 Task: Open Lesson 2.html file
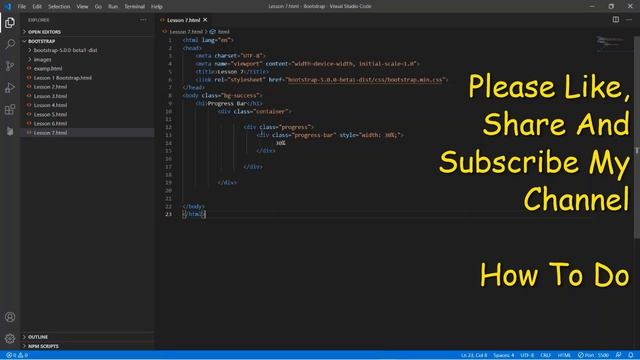(x=50, y=87)
